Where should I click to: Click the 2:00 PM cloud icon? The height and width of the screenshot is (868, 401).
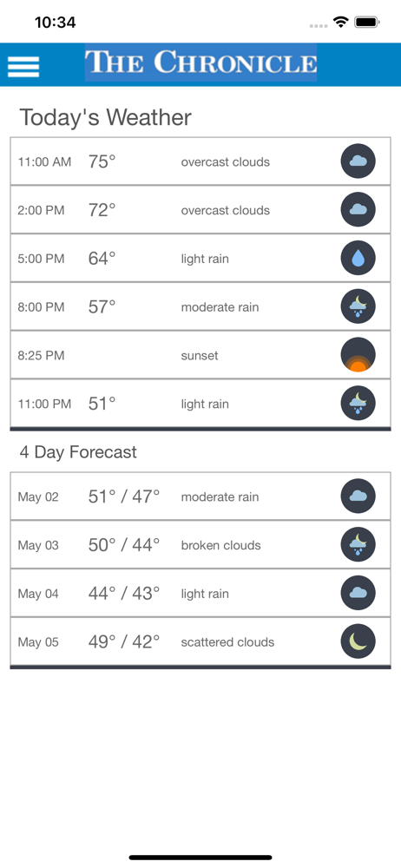coord(358,210)
